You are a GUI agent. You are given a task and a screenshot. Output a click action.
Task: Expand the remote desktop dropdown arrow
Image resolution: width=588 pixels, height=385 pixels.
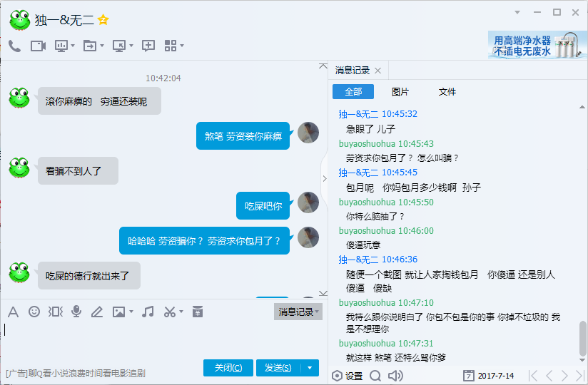pos(131,46)
